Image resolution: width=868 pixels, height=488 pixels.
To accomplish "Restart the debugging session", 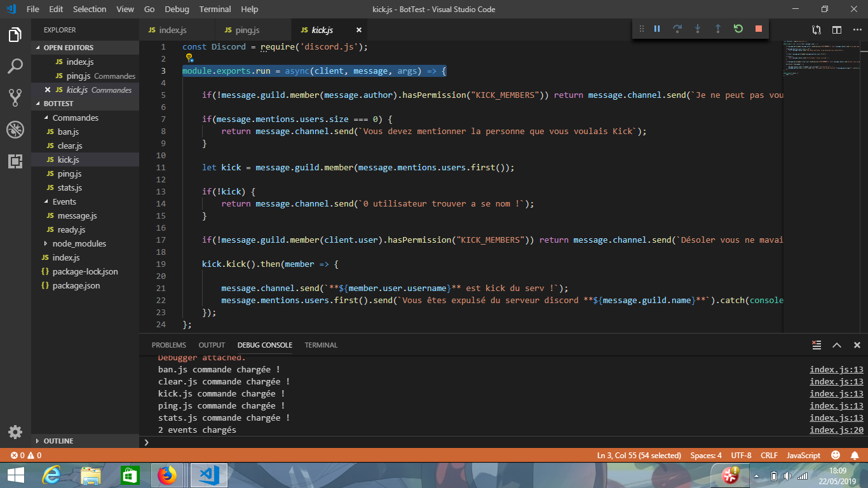I will click(x=738, y=29).
